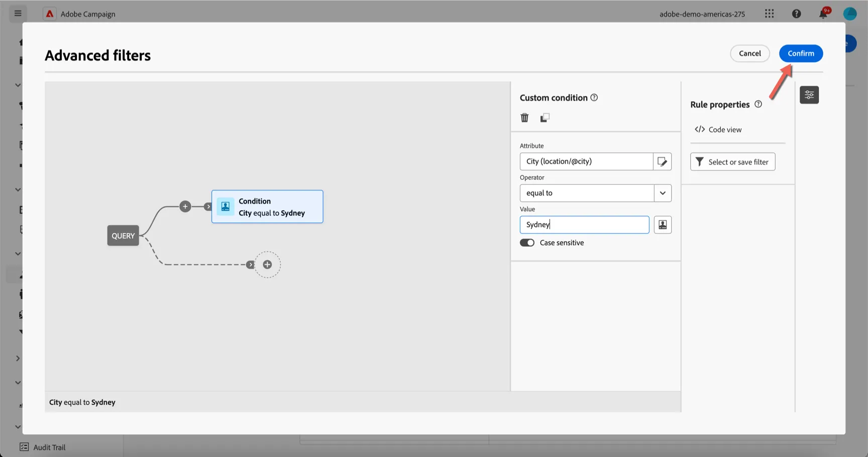The height and width of the screenshot is (457, 868).
Task: Select the City equal to Sydney condition node
Action: [267, 207]
